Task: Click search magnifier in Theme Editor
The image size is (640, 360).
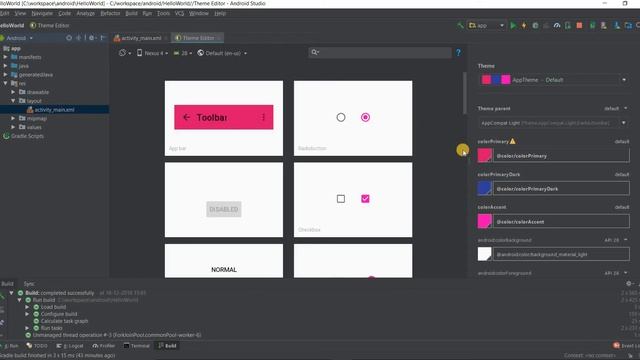Action: tap(315, 52)
